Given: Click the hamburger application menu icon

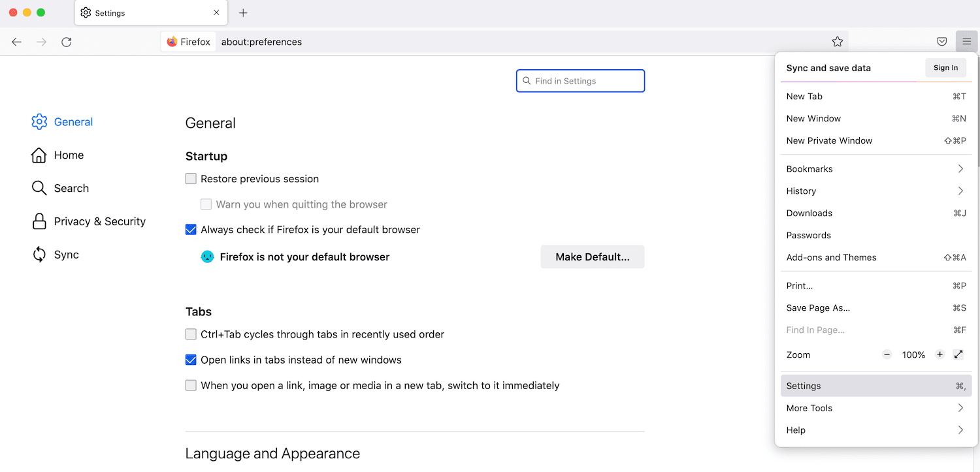Looking at the screenshot, I should (x=966, y=42).
